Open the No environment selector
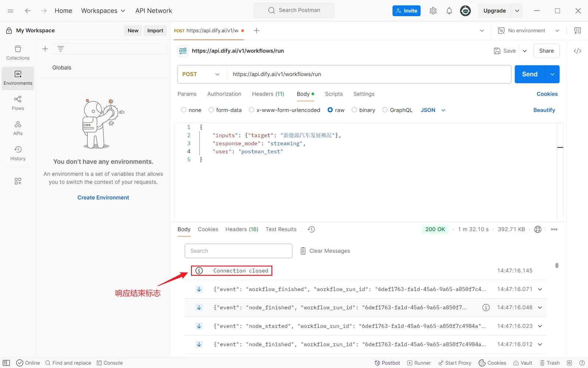 click(528, 31)
